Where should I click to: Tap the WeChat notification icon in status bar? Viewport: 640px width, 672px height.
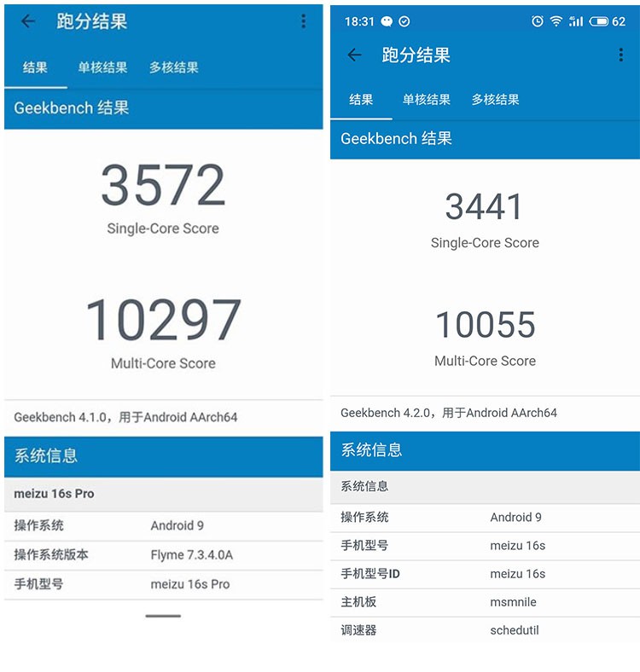click(387, 21)
